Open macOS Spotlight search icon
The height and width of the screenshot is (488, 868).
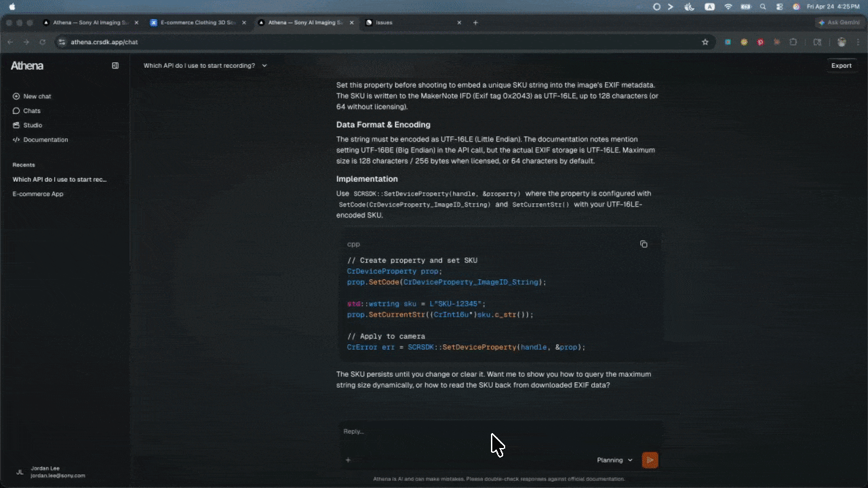pos(763,6)
